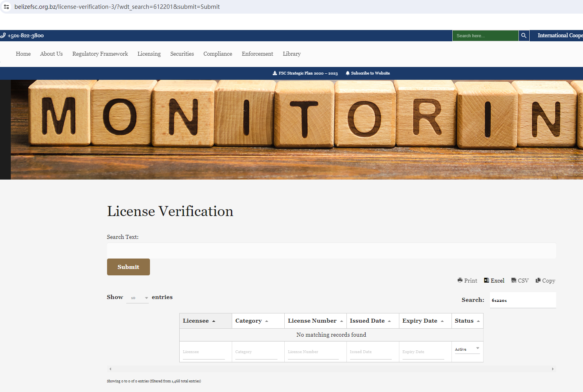The width and height of the screenshot is (583, 392).
Task: Sort table by Issued Date column
Action: (373, 321)
